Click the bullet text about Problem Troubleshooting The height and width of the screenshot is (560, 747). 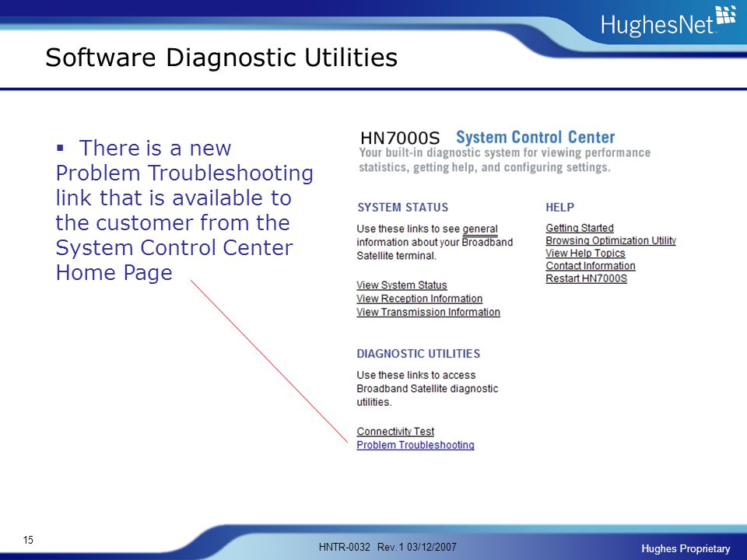pos(184,210)
